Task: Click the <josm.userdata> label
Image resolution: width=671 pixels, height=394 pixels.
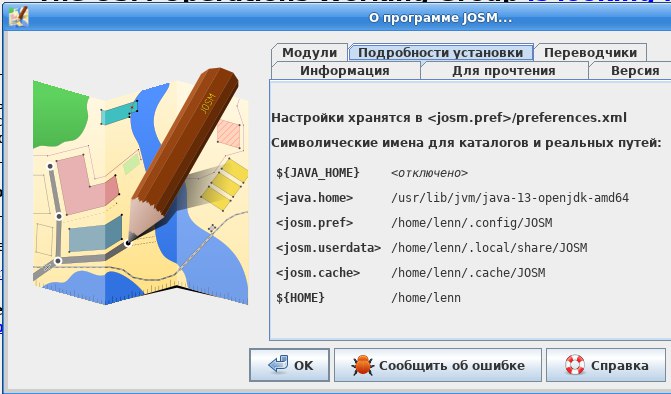Action: 328,248
